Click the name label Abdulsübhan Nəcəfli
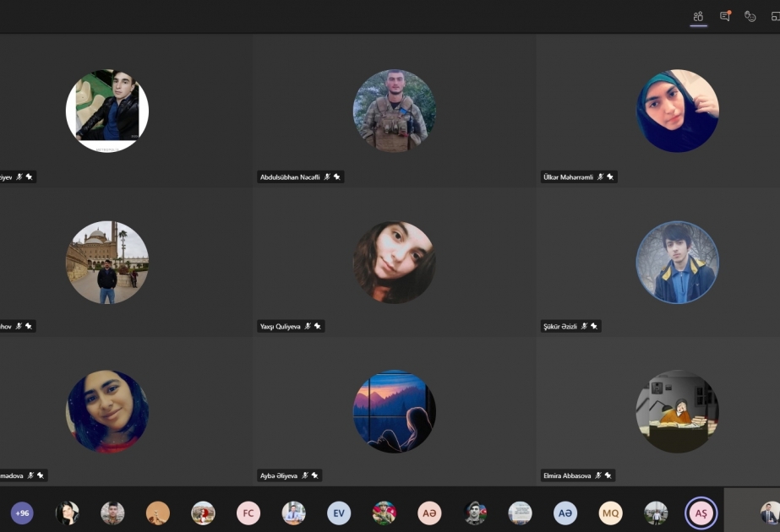The height and width of the screenshot is (532, 780). [290, 177]
